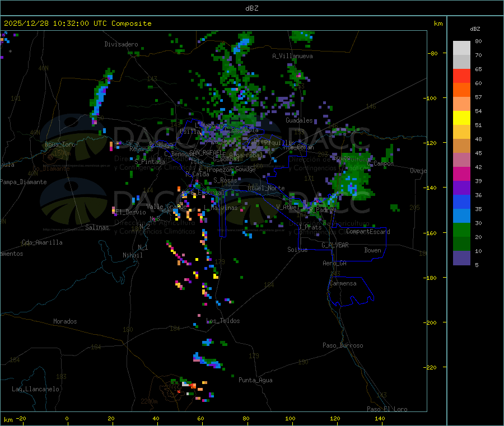Click the Paso_Barroso map label
504x426 pixels.
(343, 346)
